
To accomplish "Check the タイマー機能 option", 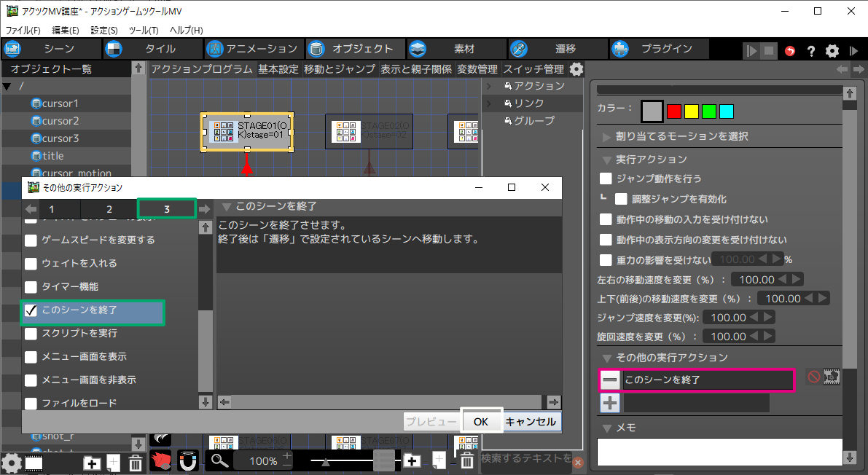I will pos(31,287).
